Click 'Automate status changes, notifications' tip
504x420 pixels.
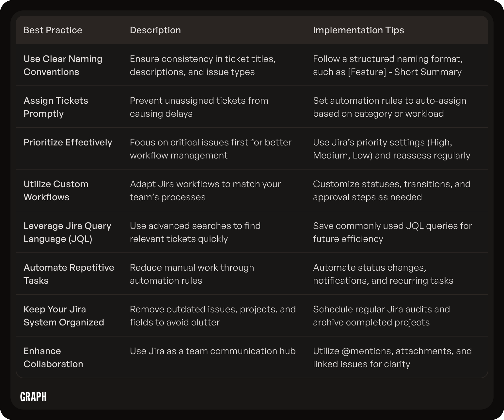coord(383,274)
